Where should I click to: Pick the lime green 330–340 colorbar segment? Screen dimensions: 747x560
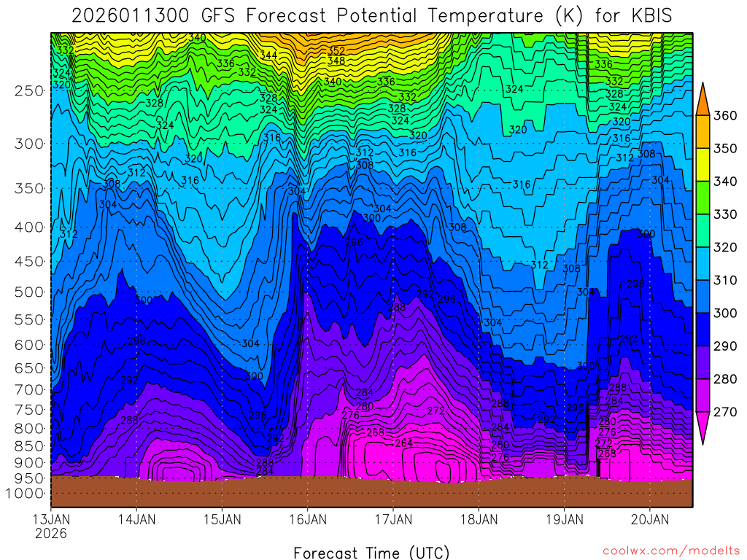703,198
